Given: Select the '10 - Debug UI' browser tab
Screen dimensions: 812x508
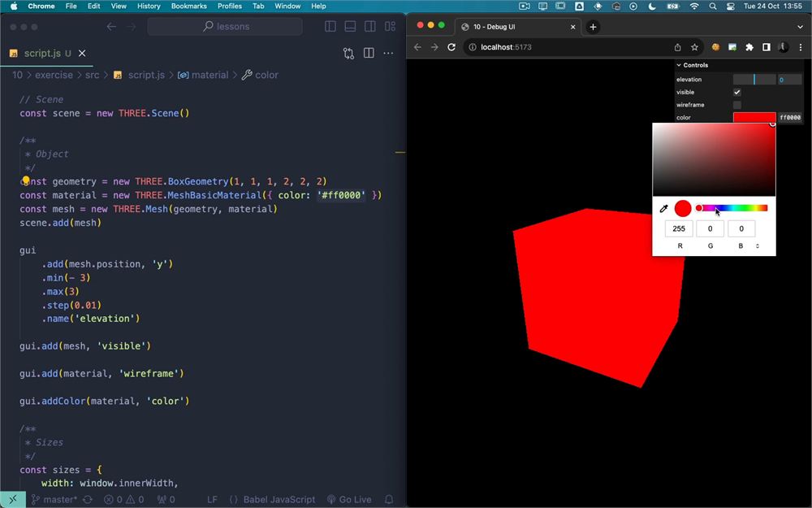Looking at the screenshot, I should (x=518, y=27).
